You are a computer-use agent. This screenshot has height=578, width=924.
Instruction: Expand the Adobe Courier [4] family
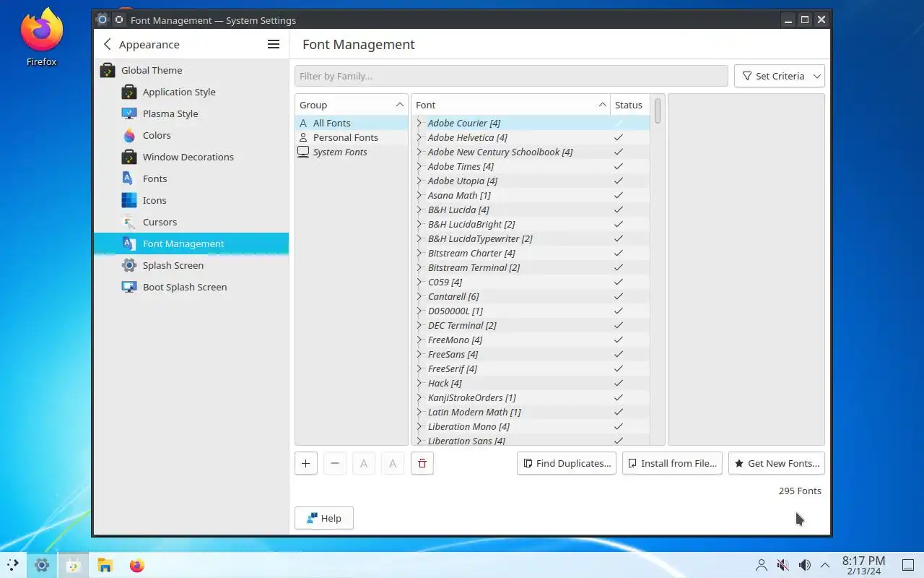419,123
